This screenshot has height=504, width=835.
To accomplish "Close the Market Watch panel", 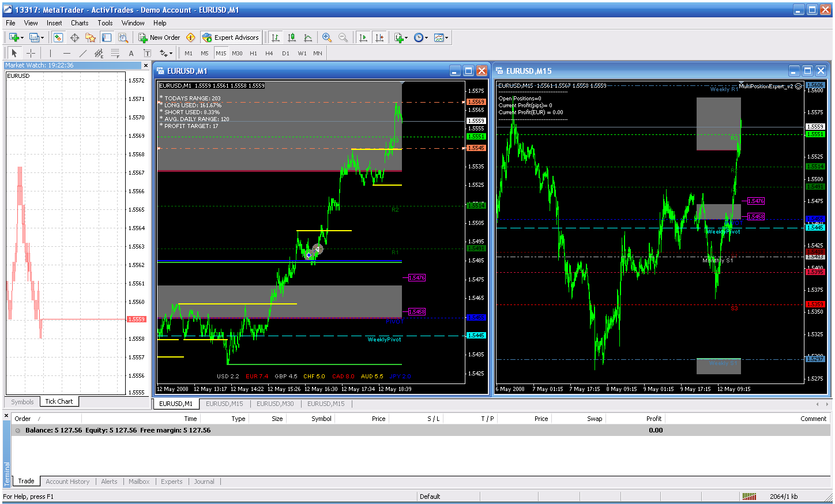I will pyautogui.click(x=146, y=65).
